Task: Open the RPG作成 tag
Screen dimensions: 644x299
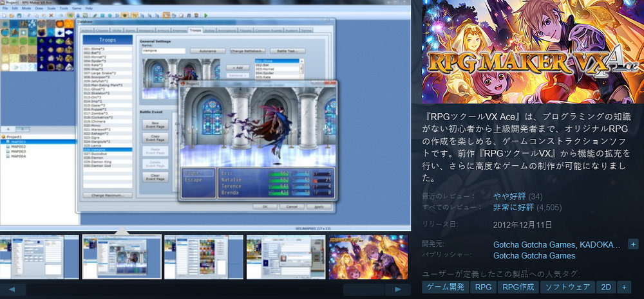Action: 518,287
